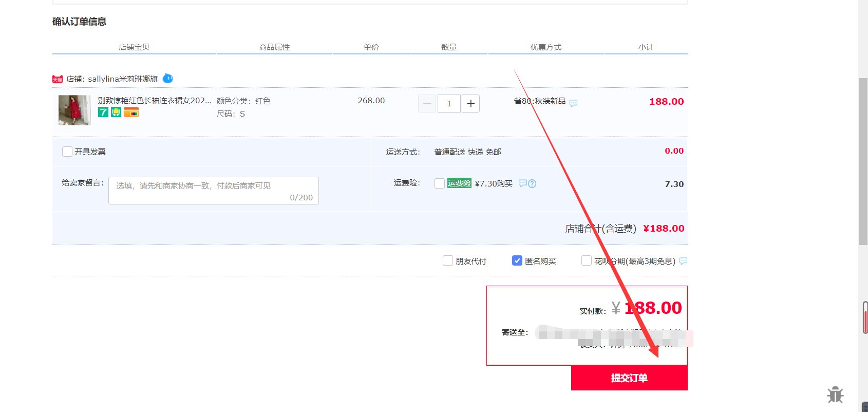Click the Tmall shop logo icon
The height and width of the screenshot is (412, 868).
point(58,79)
